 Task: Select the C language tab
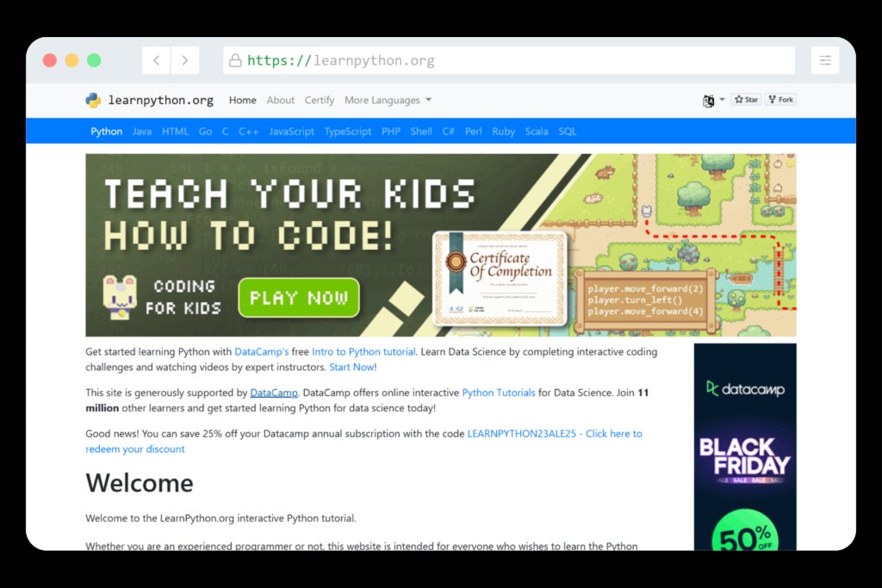tap(225, 132)
